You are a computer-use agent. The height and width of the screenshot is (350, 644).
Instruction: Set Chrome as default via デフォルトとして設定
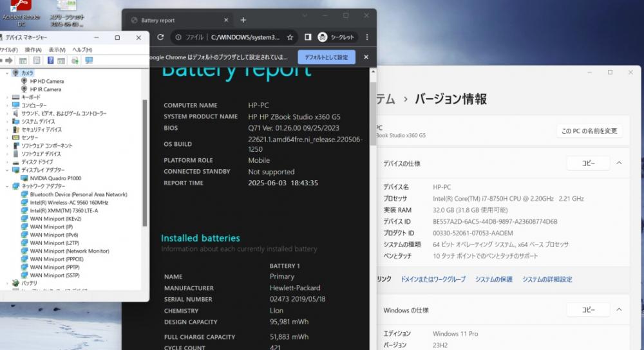click(327, 57)
